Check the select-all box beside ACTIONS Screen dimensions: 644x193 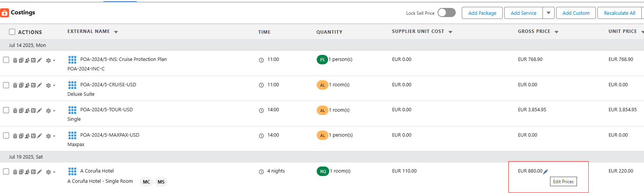pos(12,32)
